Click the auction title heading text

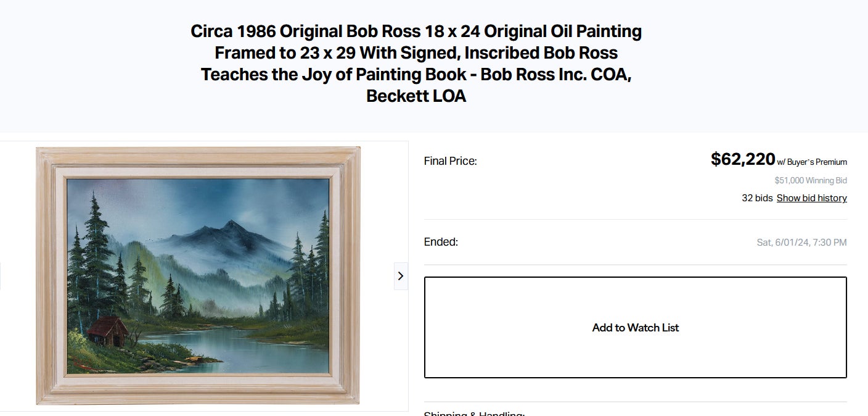click(416, 64)
